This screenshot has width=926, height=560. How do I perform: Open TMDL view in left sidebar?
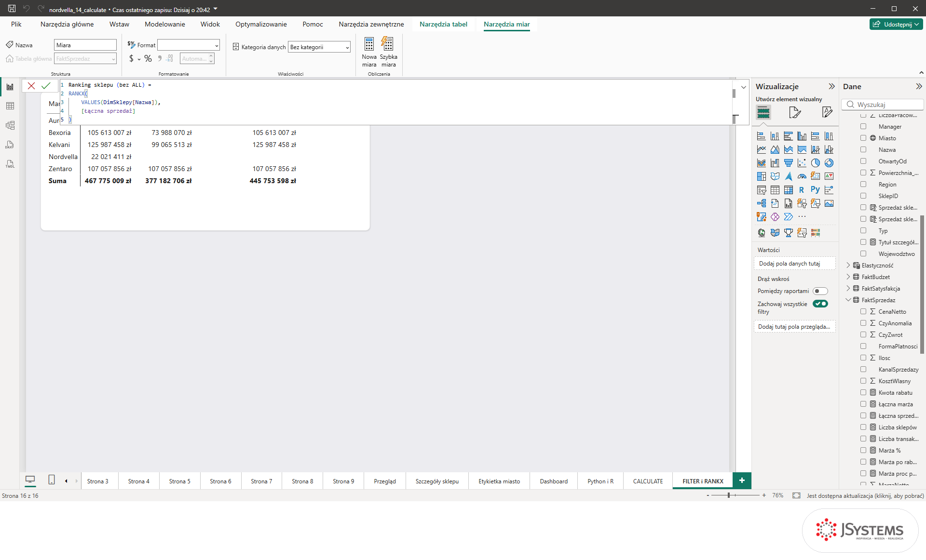tap(10, 164)
